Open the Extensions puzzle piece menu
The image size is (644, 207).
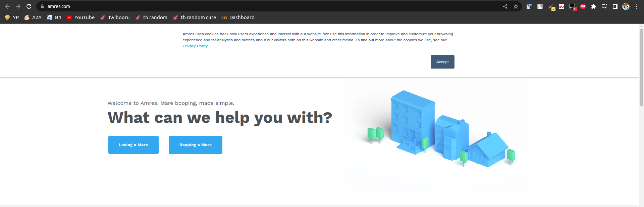pos(594,6)
